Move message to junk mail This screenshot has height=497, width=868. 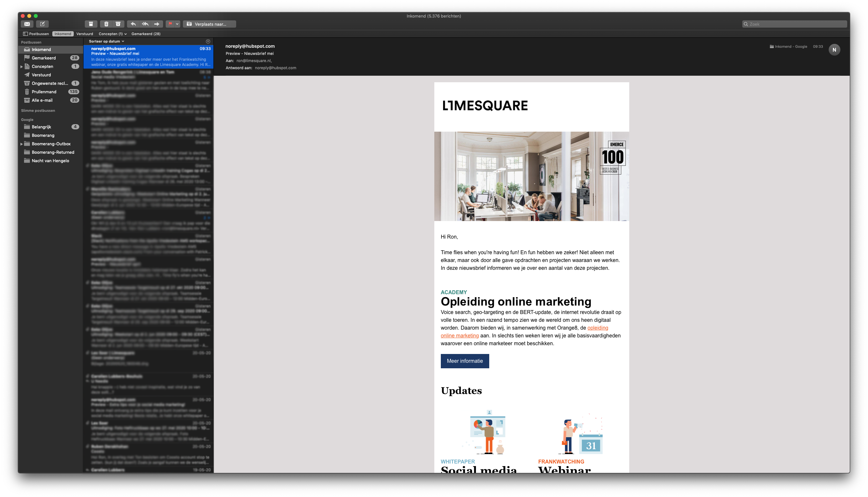[118, 24]
